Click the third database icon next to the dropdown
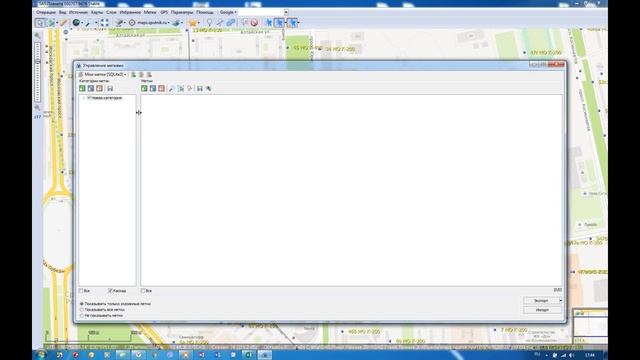 (149, 75)
